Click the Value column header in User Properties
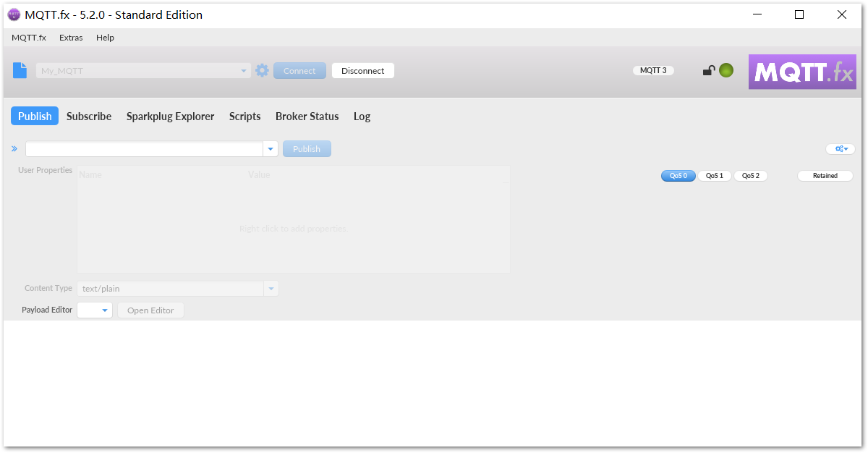Viewport: 868px width, 453px height. [259, 174]
